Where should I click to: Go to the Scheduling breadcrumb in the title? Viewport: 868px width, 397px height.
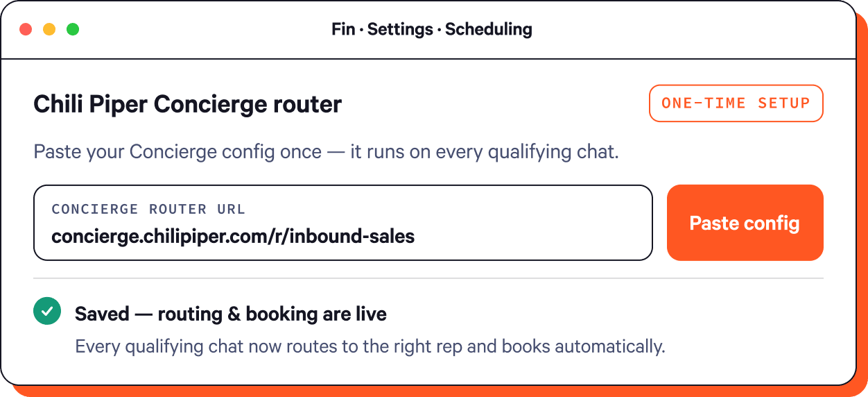tap(489, 29)
